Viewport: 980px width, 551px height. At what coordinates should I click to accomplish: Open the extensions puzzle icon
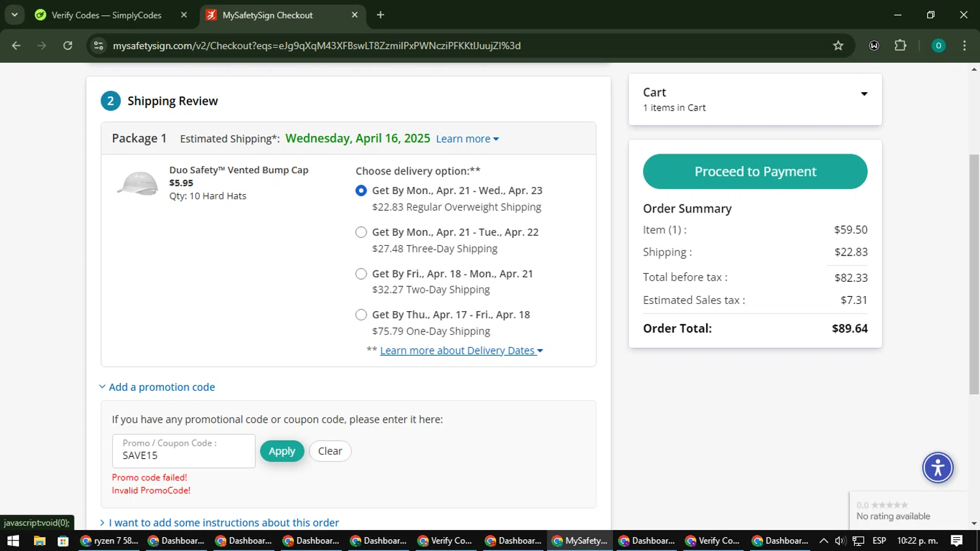coord(900,46)
